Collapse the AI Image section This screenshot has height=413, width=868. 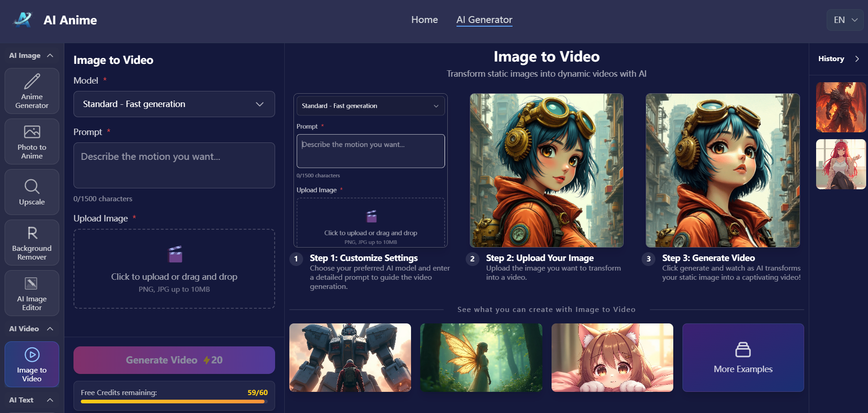coord(50,56)
